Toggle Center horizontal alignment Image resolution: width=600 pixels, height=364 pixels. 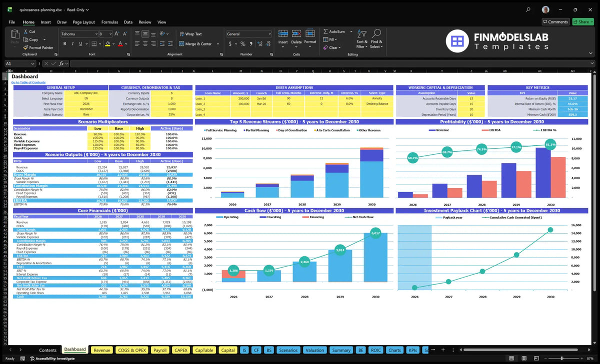(145, 44)
